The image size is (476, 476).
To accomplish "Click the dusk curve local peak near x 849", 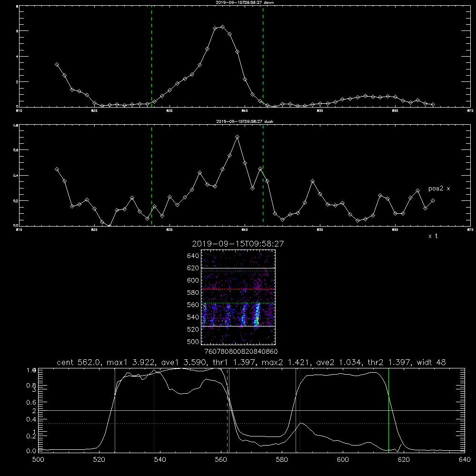I will 313,181.
